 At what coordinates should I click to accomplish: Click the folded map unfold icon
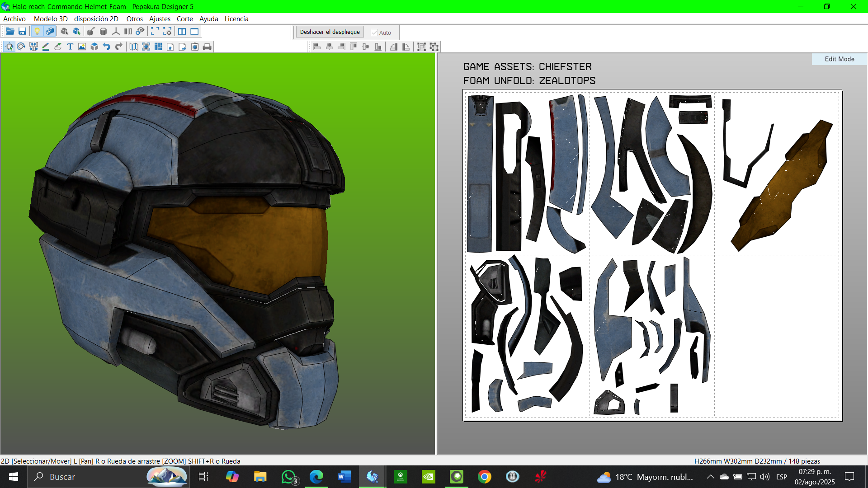click(x=134, y=47)
